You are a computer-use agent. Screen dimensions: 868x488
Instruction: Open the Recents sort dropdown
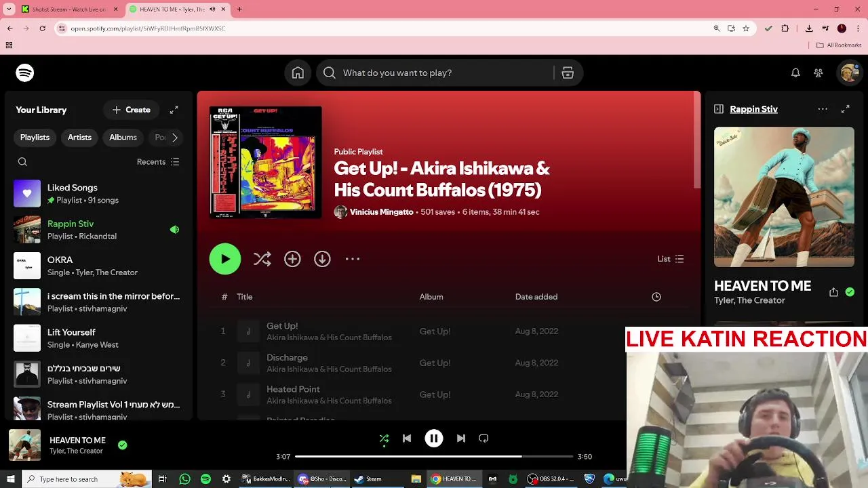[x=158, y=162]
